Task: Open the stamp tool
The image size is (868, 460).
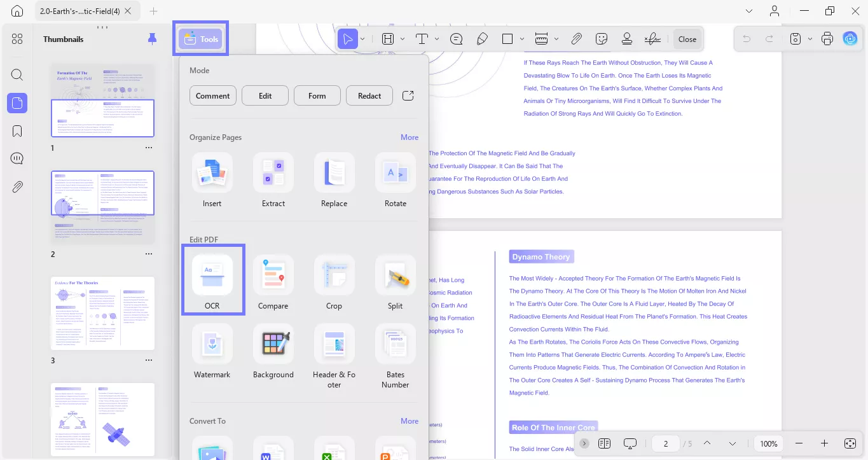Action: pos(627,39)
